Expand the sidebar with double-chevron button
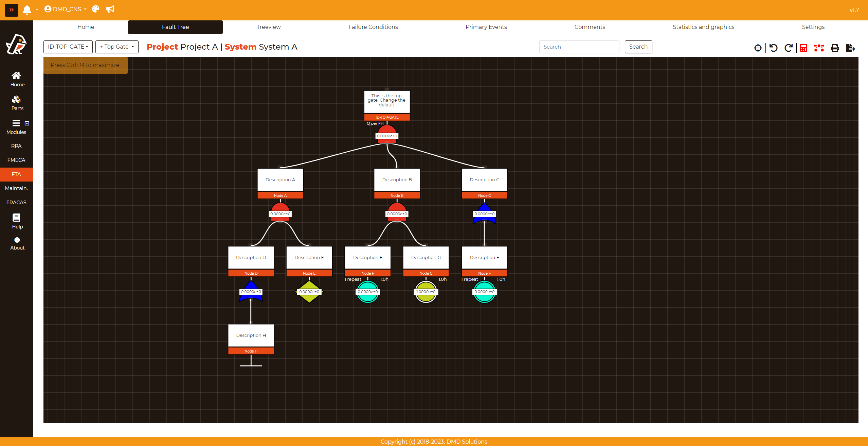This screenshot has width=868, height=446. pyautogui.click(x=11, y=10)
